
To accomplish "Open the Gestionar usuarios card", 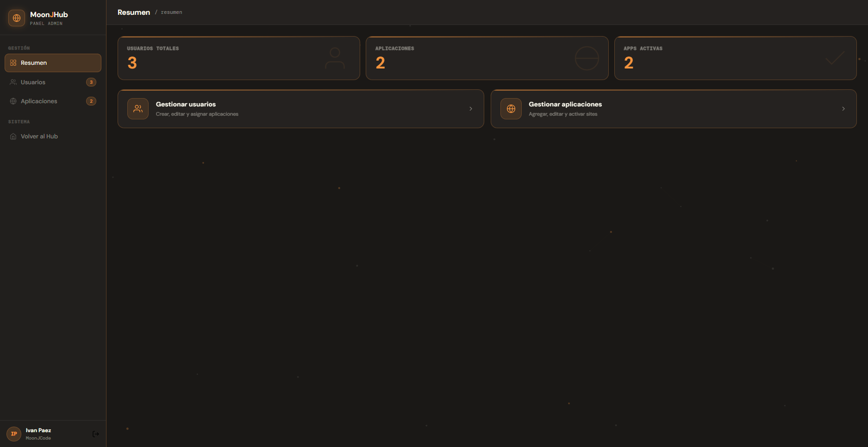I will 301,109.
